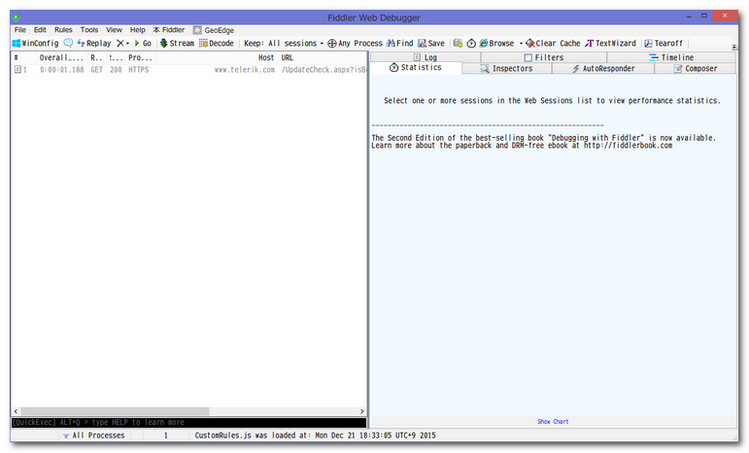
Task: Click the horizontal scrollbar thumb
Action: [x=115, y=411]
